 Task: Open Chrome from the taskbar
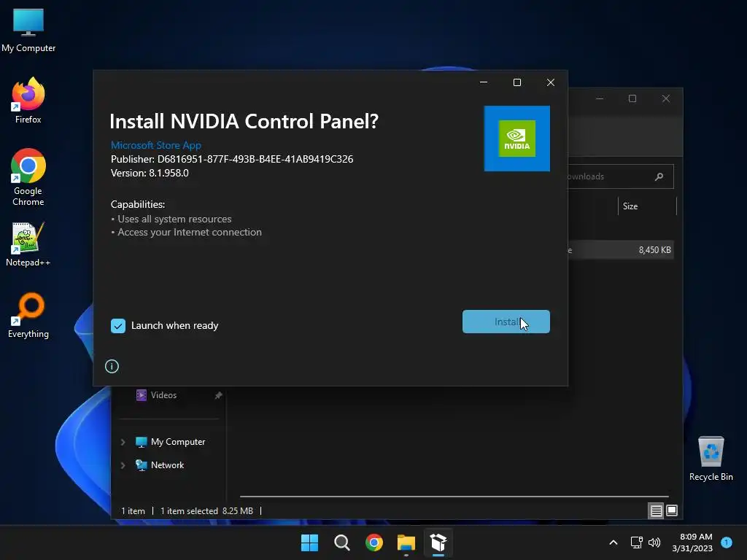(x=374, y=542)
